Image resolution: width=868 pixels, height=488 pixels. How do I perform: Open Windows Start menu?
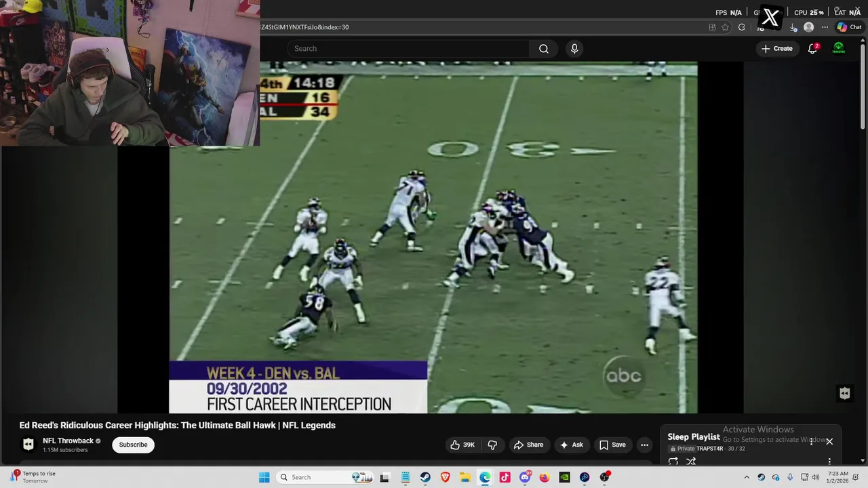(x=264, y=477)
